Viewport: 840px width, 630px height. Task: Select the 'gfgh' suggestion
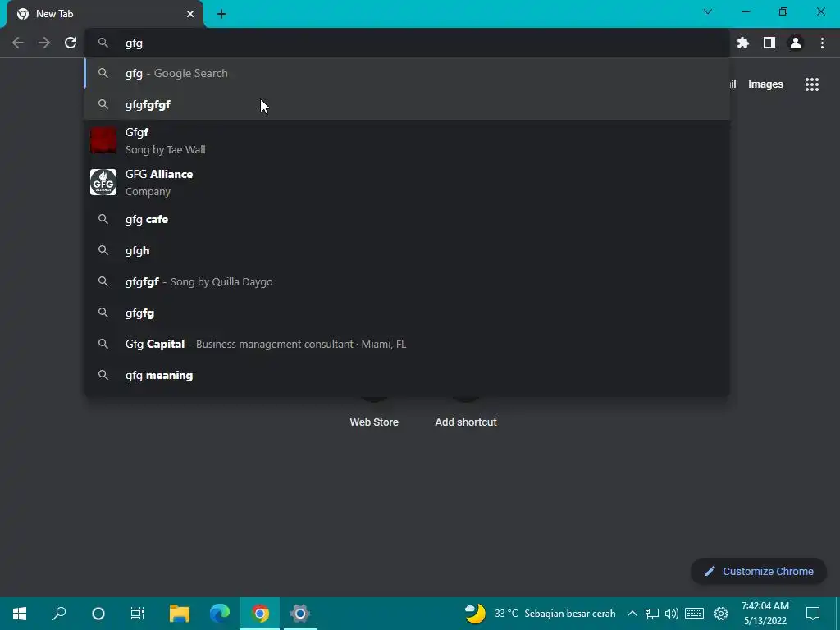coord(407,250)
